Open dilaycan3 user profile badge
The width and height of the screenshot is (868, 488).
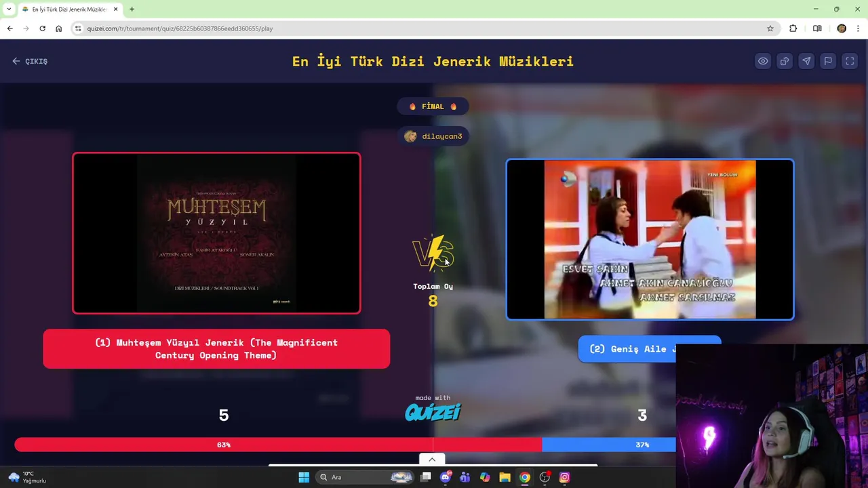[x=433, y=136]
